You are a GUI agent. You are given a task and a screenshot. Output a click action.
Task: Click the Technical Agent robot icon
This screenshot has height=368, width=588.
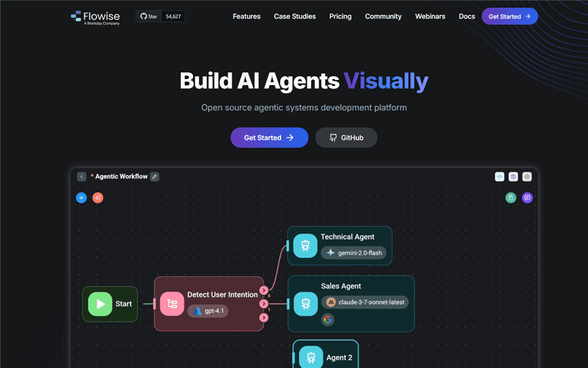[305, 246]
